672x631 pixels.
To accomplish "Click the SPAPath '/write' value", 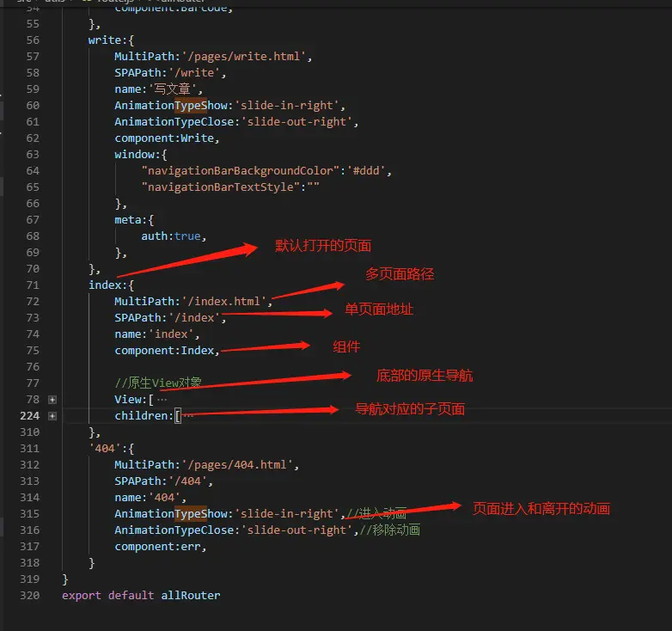I will [193, 72].
